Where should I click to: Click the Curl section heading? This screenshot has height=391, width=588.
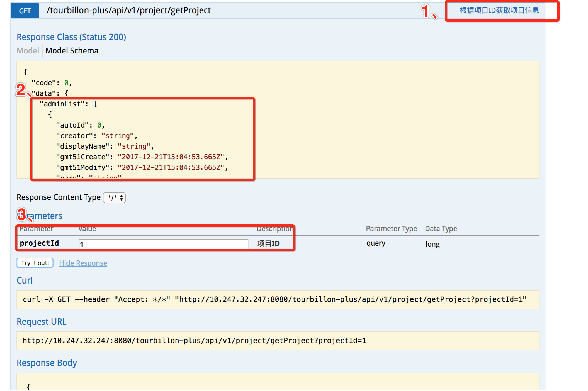coord(25,280)
